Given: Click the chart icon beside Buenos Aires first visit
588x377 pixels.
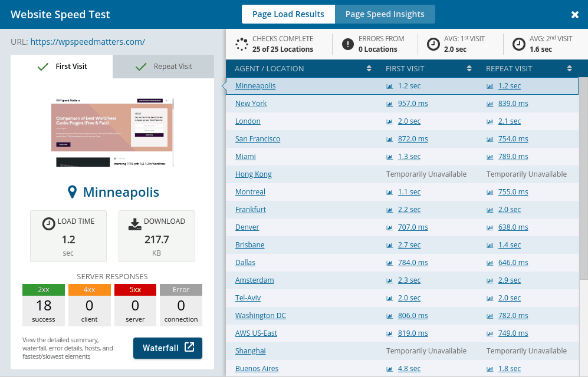Looking at the screenshot, I should [390, 369].
